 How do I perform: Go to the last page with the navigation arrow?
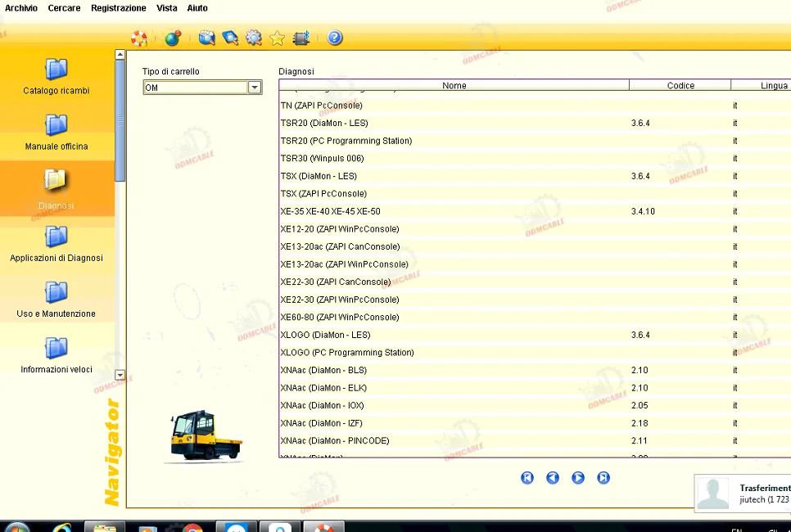click(x=603, y=477)
